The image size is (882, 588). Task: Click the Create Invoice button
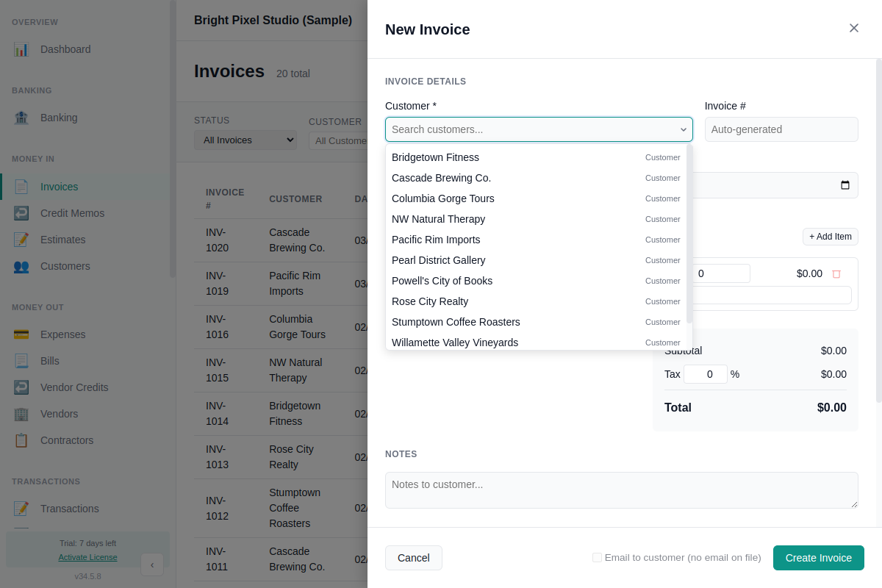click(x=818, y=558)
